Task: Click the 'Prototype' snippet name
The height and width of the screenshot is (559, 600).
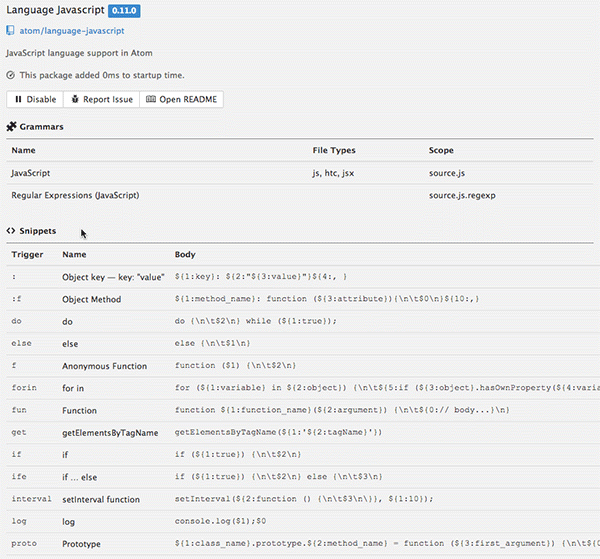Action: point(82,544)
